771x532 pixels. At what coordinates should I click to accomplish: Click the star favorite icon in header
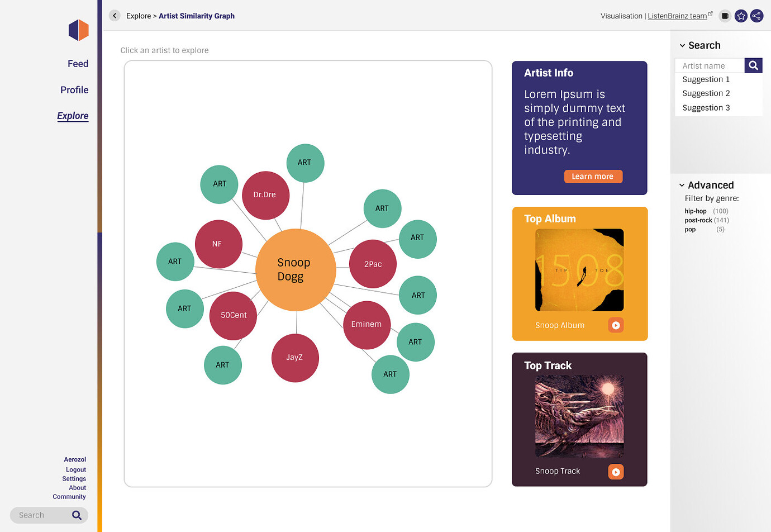coord(741,16)
